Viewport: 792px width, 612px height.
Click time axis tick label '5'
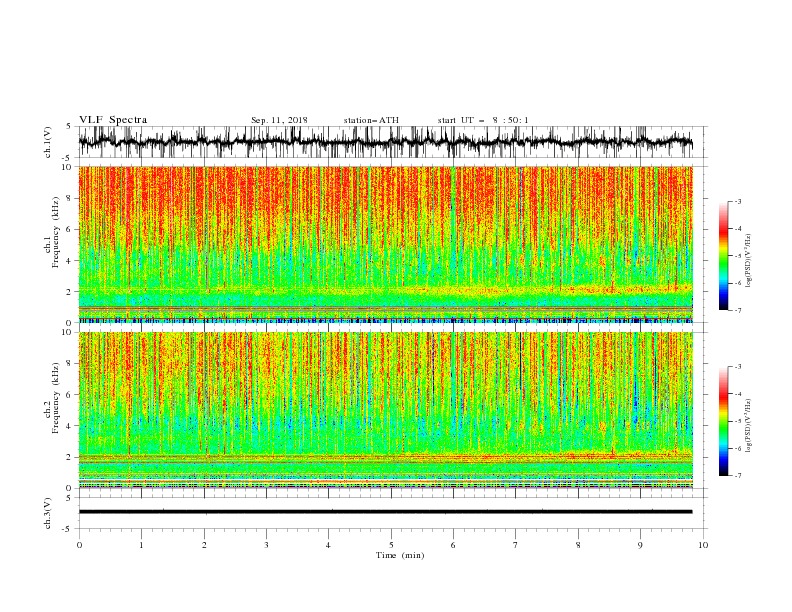391,545
